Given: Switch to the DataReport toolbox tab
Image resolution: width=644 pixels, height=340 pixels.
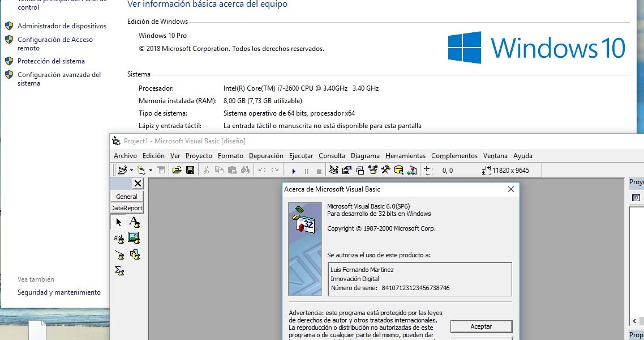Looking at the screenshot, I should [x=127, y=208].
